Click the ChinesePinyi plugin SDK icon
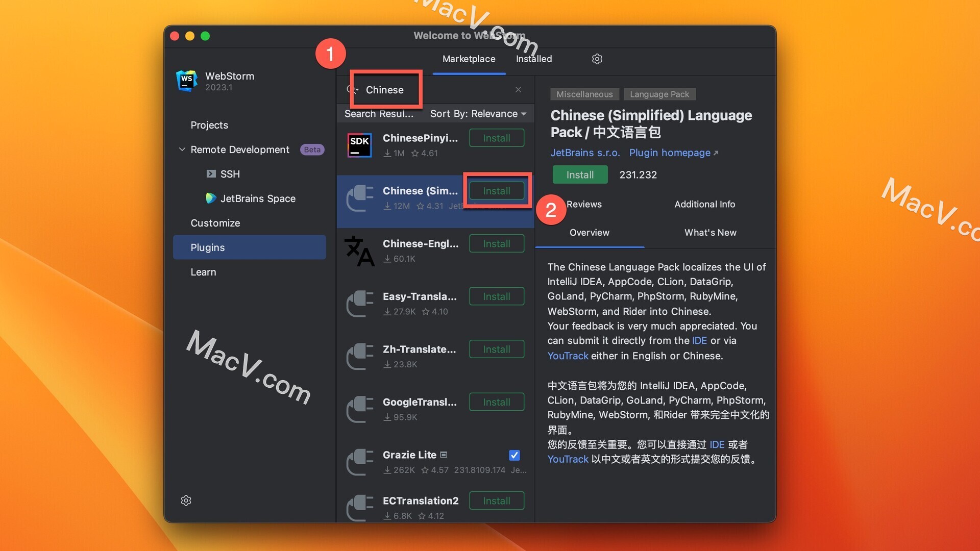The image size is (980, 551). click(x=360, y=143)
